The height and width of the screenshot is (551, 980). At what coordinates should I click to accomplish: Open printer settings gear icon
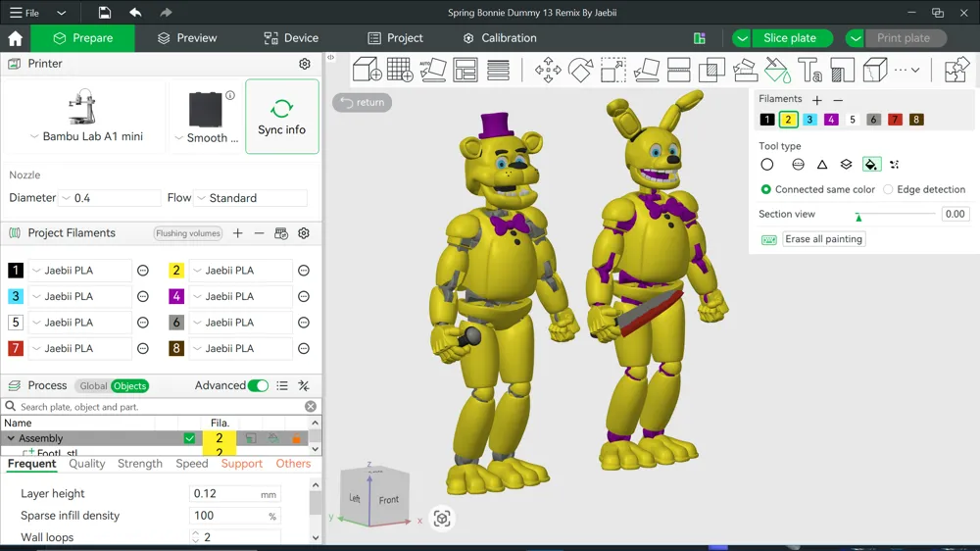coord(305,64)
